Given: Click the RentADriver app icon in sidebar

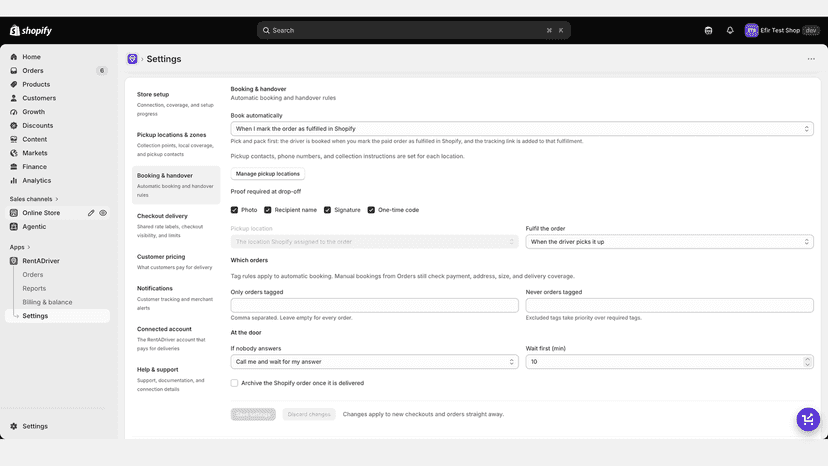Looking at the screenshot, I should point(14,260).
